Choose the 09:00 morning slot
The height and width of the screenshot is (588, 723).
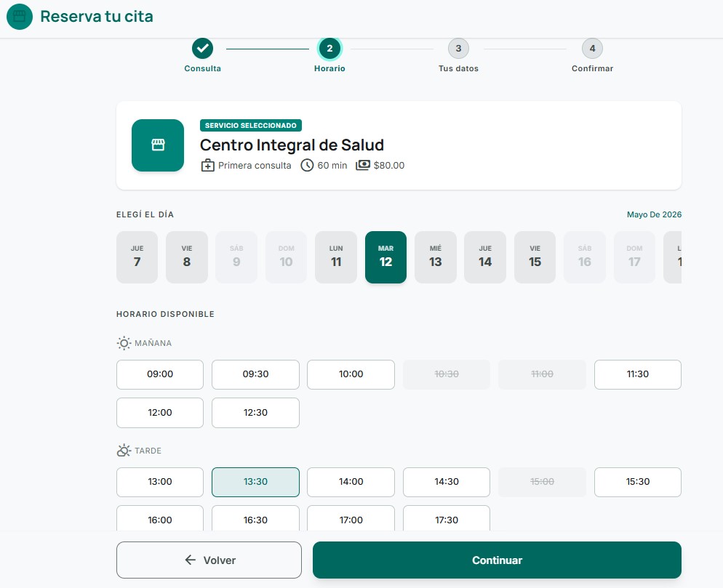point(160,374)
